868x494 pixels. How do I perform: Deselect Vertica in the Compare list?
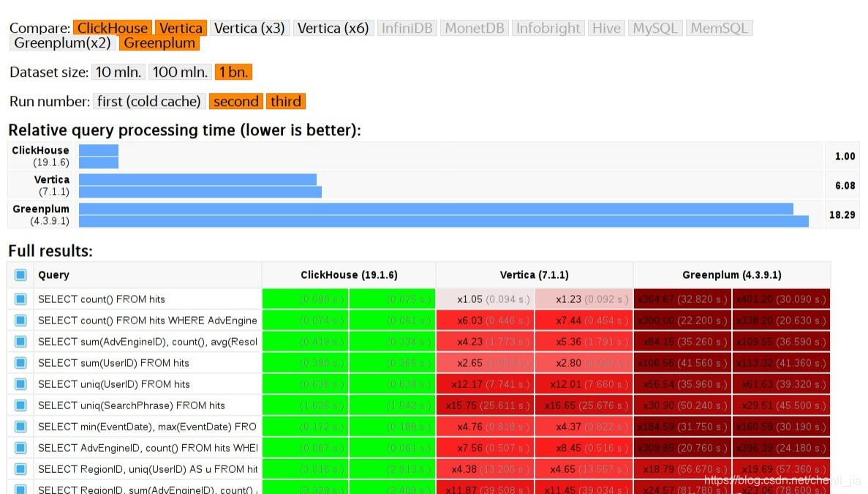[181, 28]
